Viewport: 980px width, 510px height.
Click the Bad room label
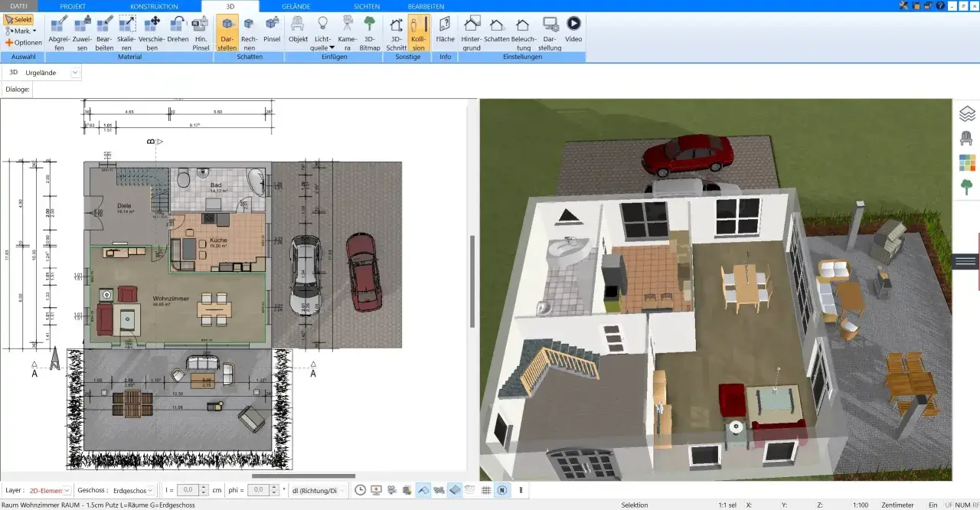pyautogui.click(x=217, y=186)
